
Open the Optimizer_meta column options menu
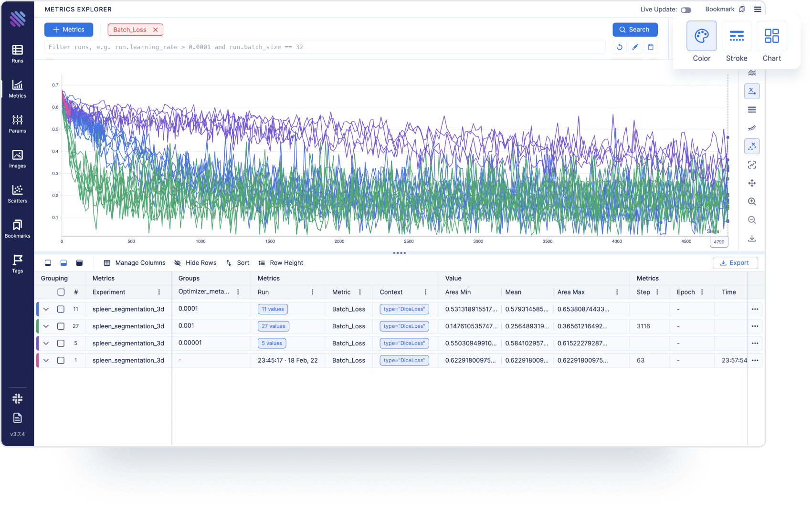tap(238, 292)
